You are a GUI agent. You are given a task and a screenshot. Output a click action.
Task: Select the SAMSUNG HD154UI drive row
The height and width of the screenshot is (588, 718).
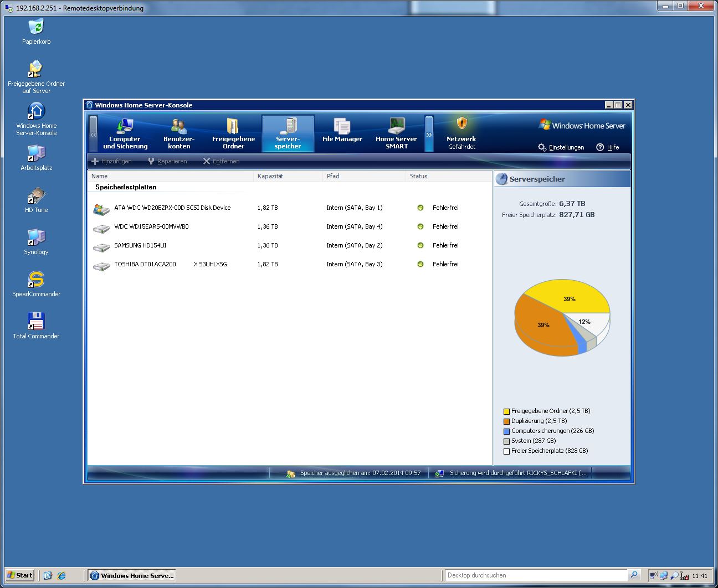point(289,246)
